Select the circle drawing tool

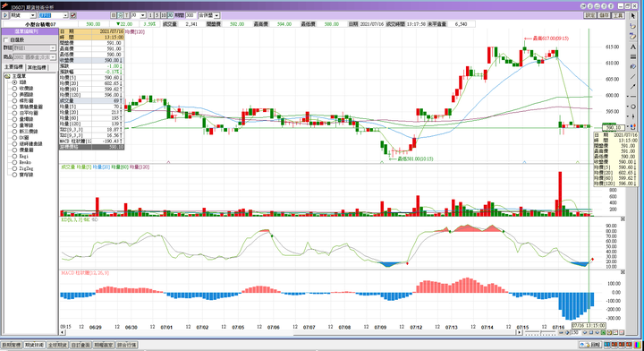point(633,107)
